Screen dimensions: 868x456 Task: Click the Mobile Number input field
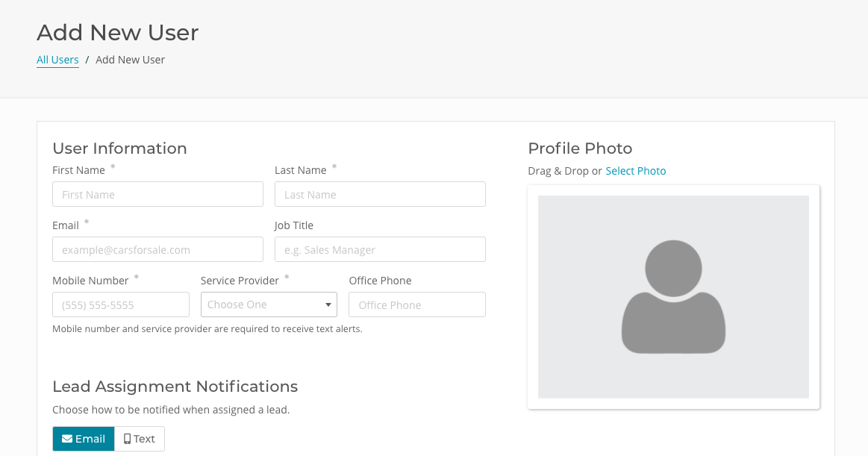click(121, 304)
